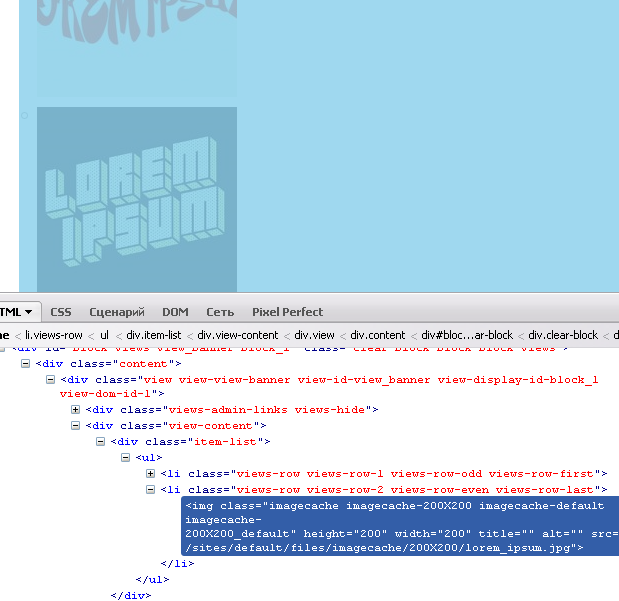The height and width of the screenshot is (601, 619).
Task: Select the views-row-last li line
Action: tap(384, 490)
